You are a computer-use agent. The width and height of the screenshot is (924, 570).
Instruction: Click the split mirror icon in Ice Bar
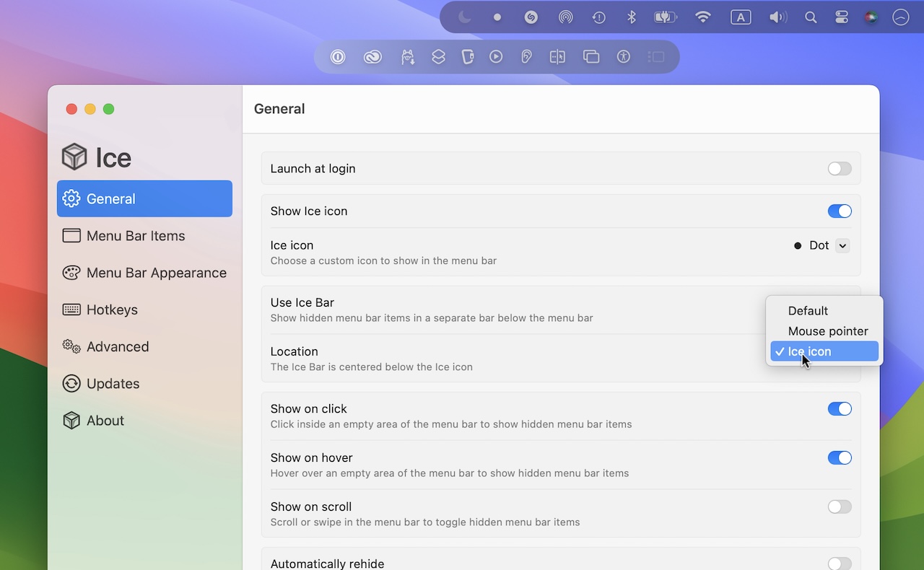click(557, 56)
